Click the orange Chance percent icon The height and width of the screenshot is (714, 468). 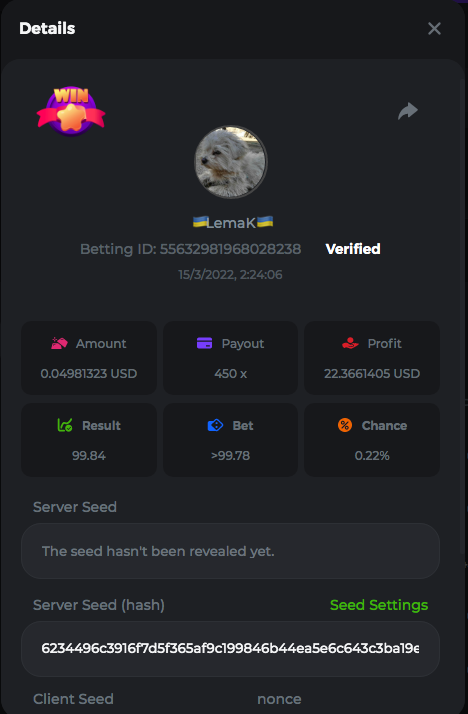point(345,425)
